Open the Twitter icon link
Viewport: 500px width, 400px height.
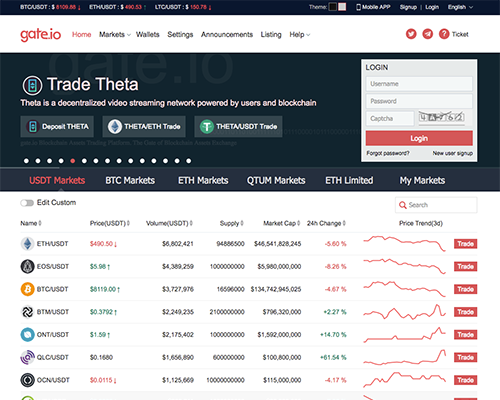pyautogui.click(x=411, y=34)
